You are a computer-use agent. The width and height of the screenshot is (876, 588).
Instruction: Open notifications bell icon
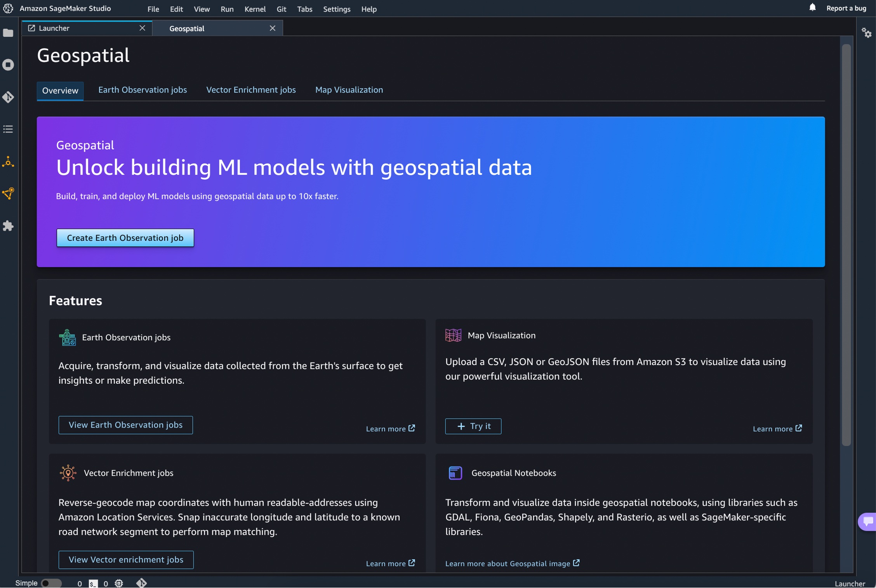click(812, 8)
